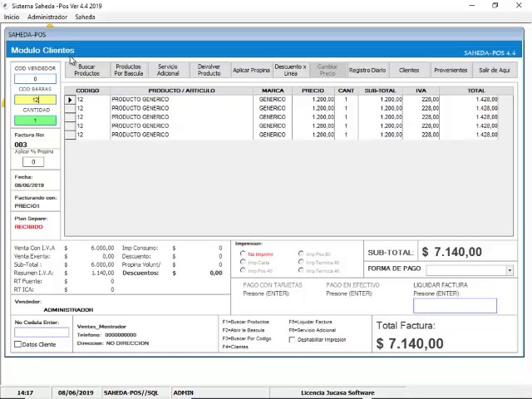
Task: Click third row PRODUCTO GENERICO cell
Action: pyautogui.click(x=181, y=117)
